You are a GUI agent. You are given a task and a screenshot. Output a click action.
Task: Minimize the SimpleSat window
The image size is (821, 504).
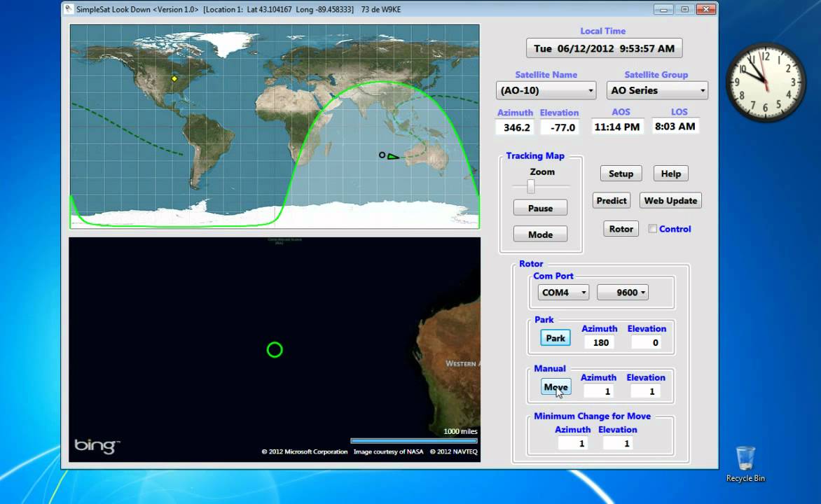[x=663, y=9]
